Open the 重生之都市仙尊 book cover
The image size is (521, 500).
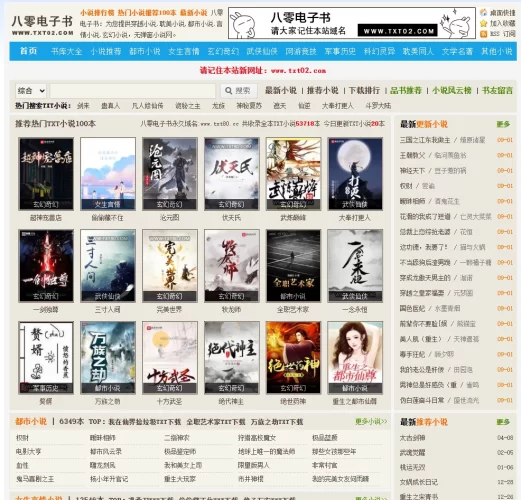pyautogui.click(x=355, y=358)
